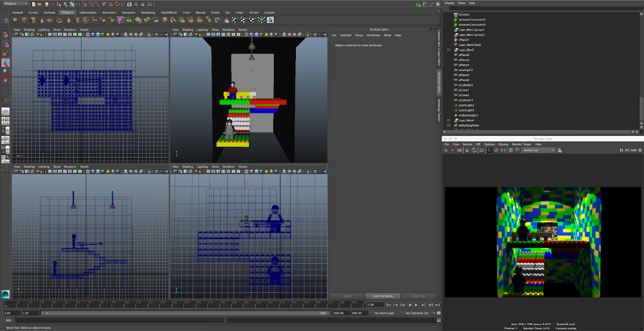Select pointLight2 in the Outliner
Screen dimensions: 644x331
[466, 111]
